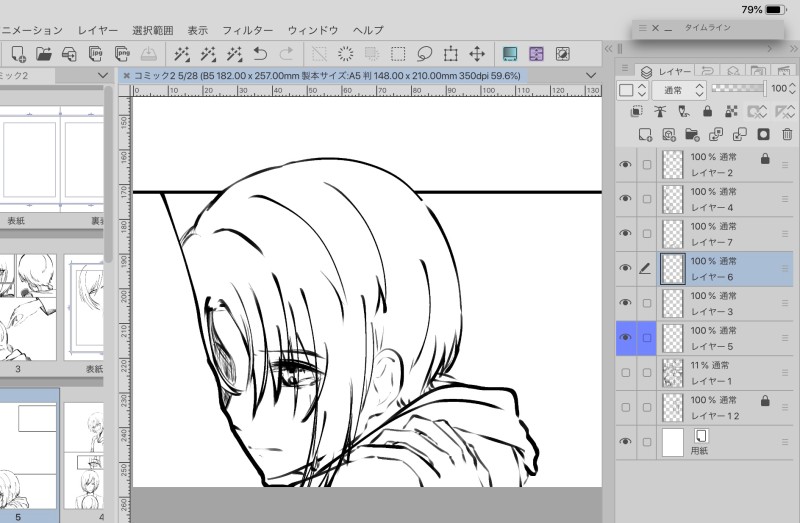This screenshot has height=523, width=800.
Task: Click the Redo arrow icon
Action: point(287,54)
